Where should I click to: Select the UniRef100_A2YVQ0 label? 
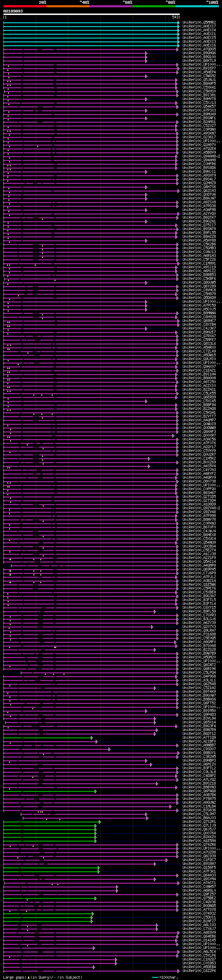pos(199,214)
